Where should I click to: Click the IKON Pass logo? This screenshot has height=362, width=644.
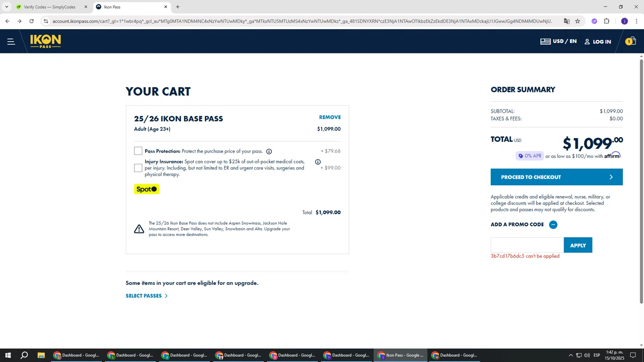point(46,41)
